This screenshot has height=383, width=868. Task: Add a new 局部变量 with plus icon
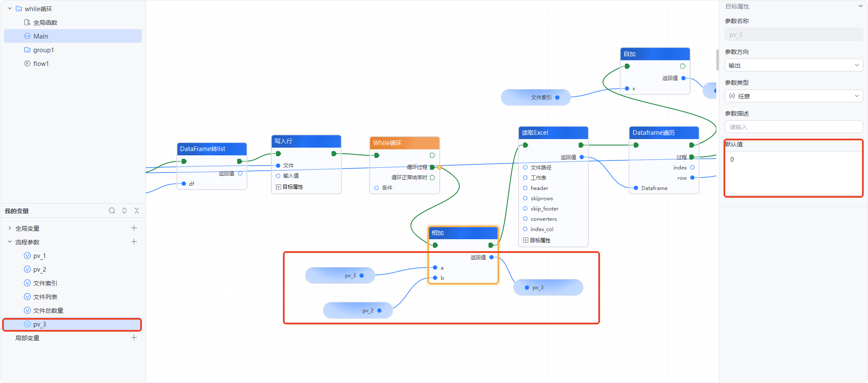(134, 338)
